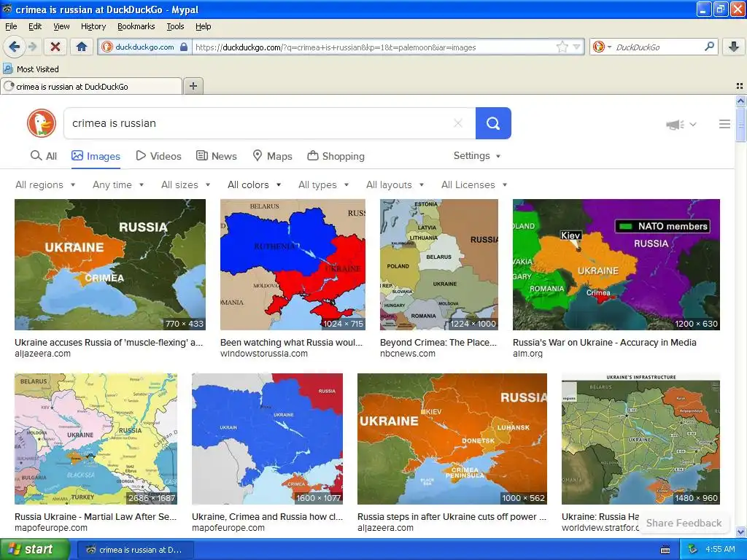Switch to the Videos tab
This screenshot has width=747, height=560.
pyautogui.click(x=158, y=156)
